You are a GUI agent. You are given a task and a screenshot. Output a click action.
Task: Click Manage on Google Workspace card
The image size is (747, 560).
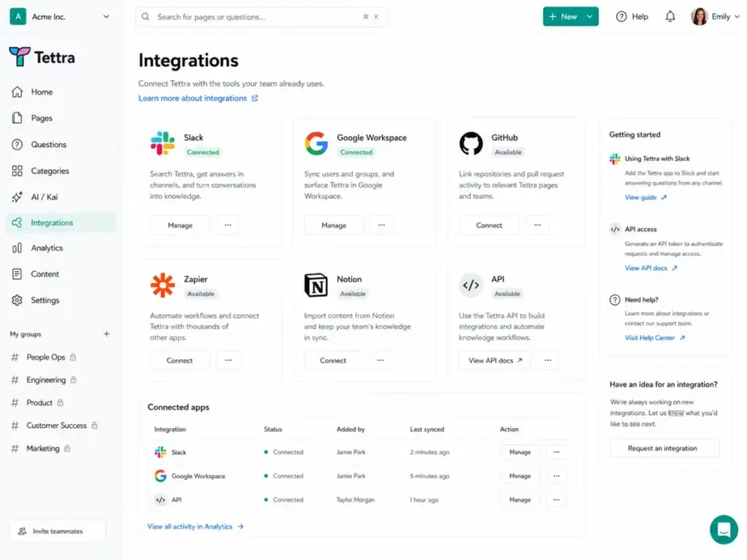(x=333, y=225)
